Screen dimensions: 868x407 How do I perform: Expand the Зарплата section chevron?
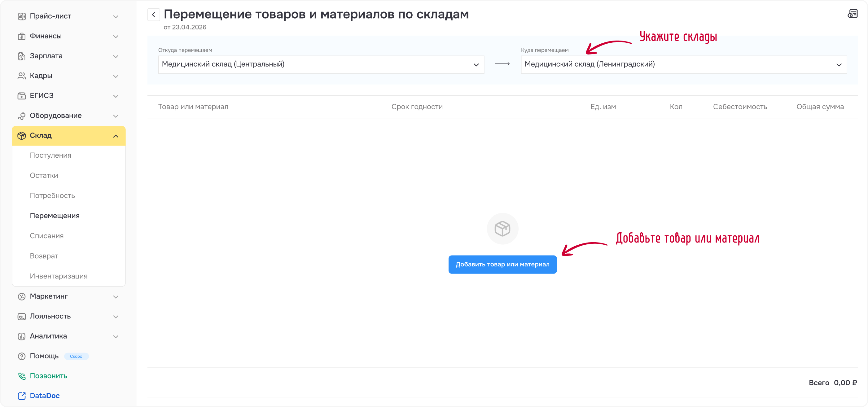point(116,56)
